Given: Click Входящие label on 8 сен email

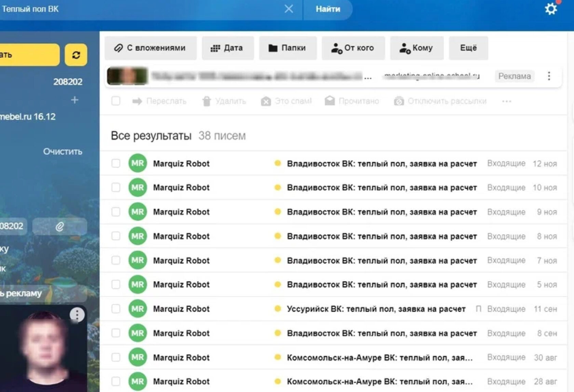Looking at the screenshot, I should pyautogui.click(x=506, y=333).
